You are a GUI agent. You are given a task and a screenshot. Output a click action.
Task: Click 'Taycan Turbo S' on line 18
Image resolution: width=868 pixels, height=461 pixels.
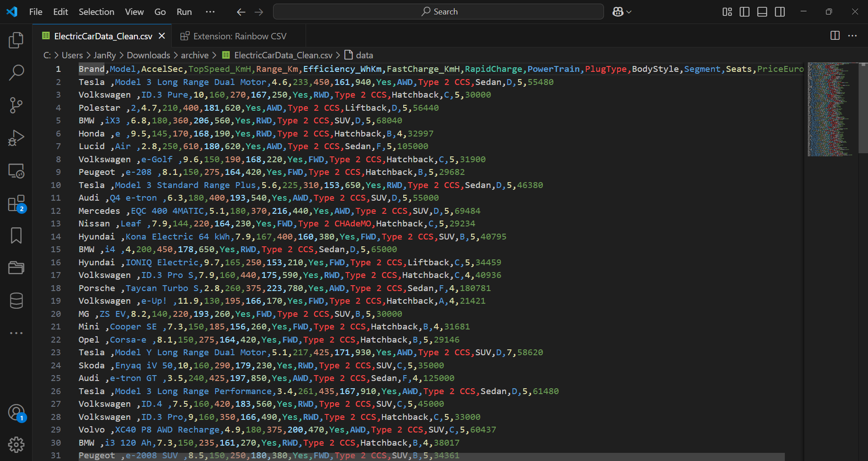click(x=162, y=288)
